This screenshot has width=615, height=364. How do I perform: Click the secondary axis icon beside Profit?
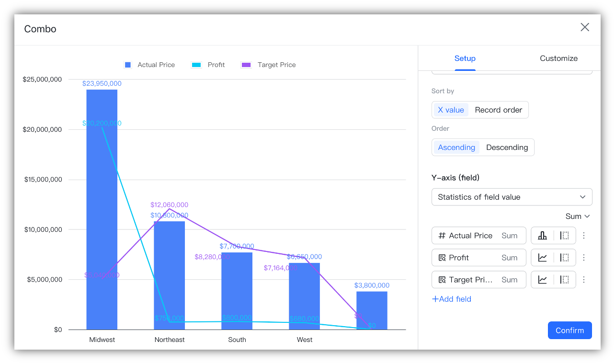point(563,257)
